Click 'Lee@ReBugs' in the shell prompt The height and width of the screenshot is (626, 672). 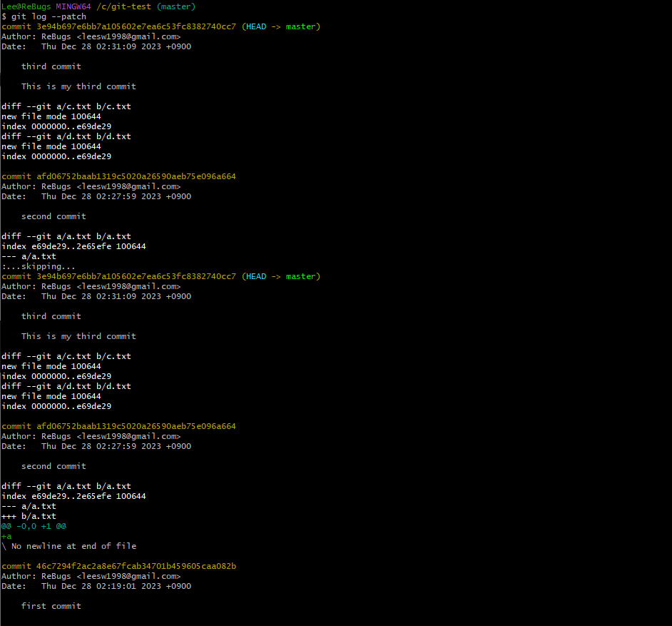point(26,6)
